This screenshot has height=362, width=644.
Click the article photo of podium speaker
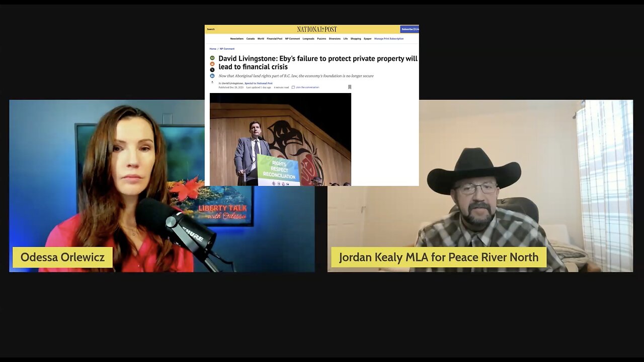pos(280,139)
